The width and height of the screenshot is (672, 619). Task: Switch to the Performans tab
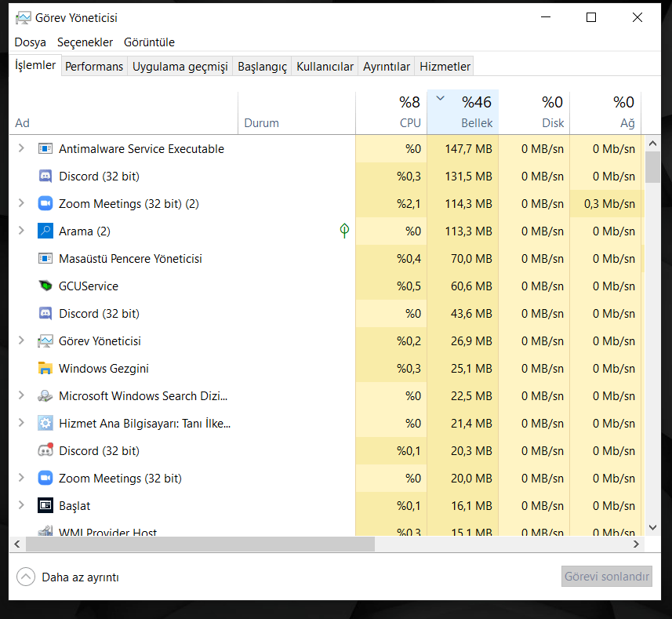click(94, 67)
